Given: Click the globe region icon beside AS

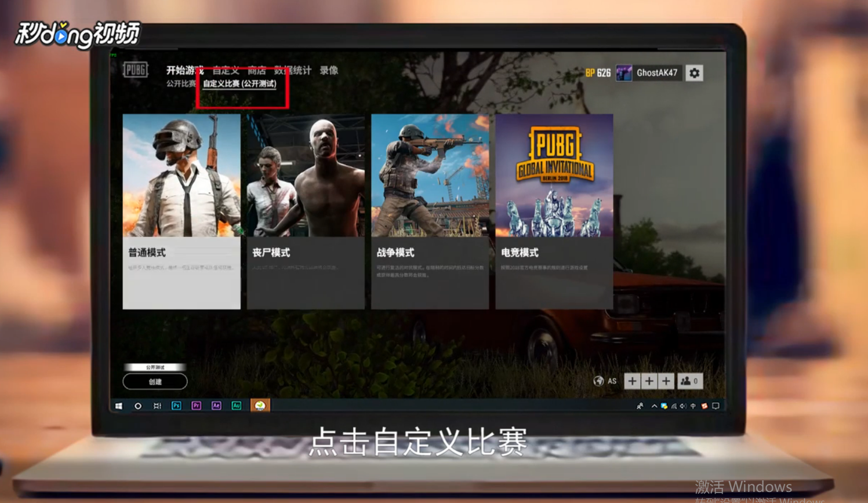Looking at the screenshot, I should click(x=598, y=381).
